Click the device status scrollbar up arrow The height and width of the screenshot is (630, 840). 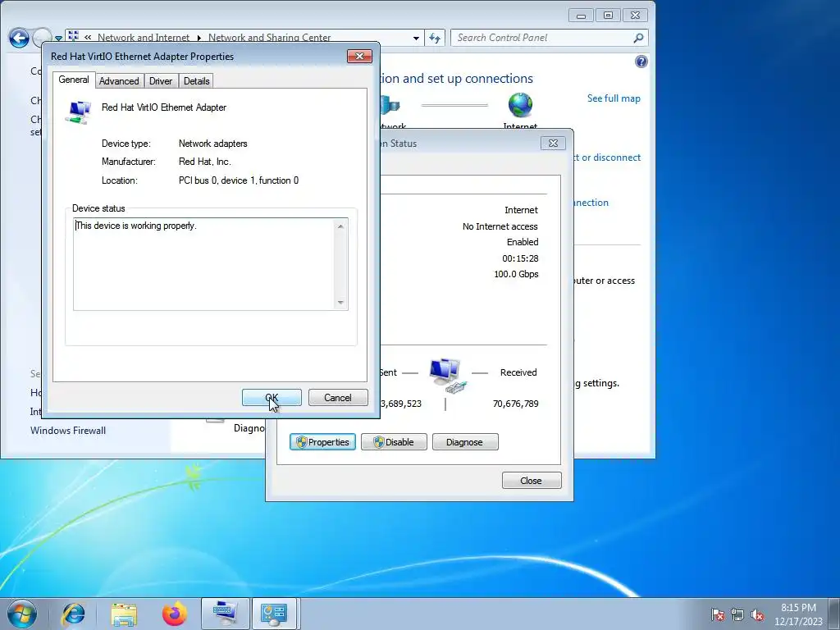(340, 226)
